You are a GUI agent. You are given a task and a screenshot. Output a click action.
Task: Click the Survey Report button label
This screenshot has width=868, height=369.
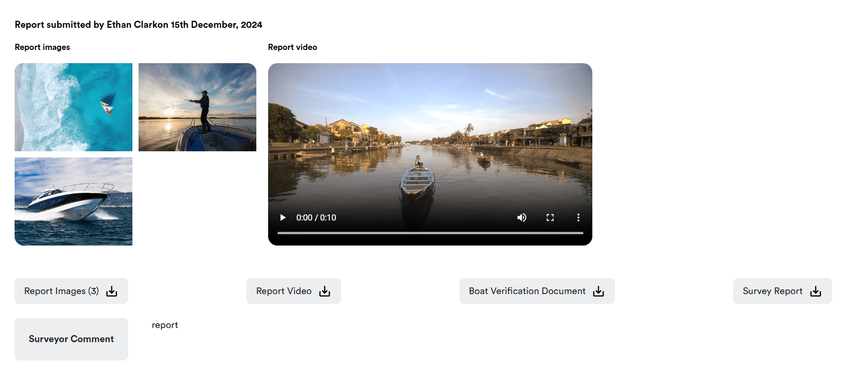[772, 291]
